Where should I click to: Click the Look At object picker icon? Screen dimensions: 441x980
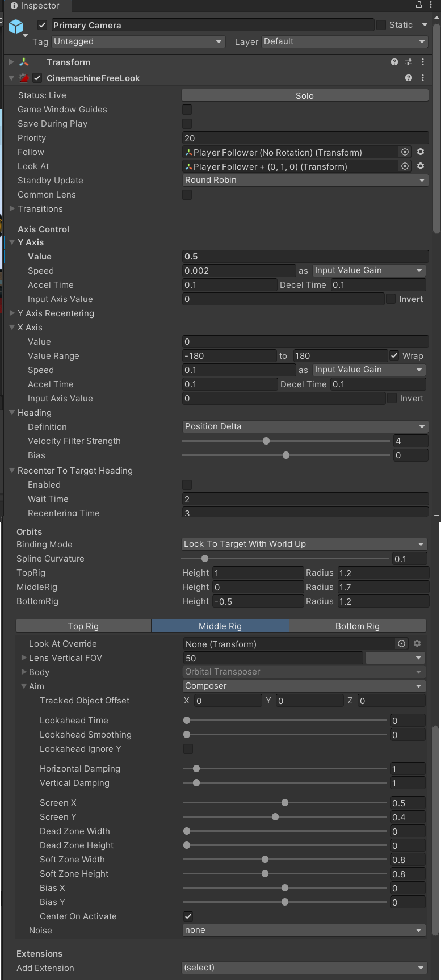pyautogui.click(x=405, y=166)
